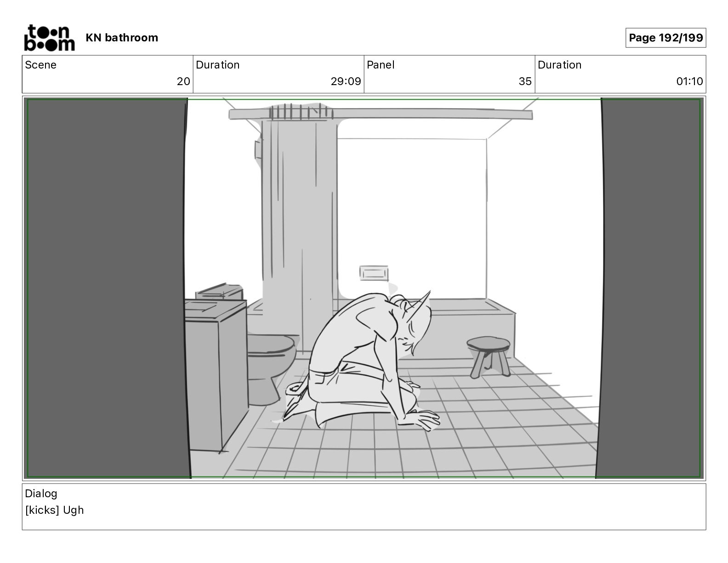Select the 'Scene' label
Viewport: 728px width, 563px height.
41,65
